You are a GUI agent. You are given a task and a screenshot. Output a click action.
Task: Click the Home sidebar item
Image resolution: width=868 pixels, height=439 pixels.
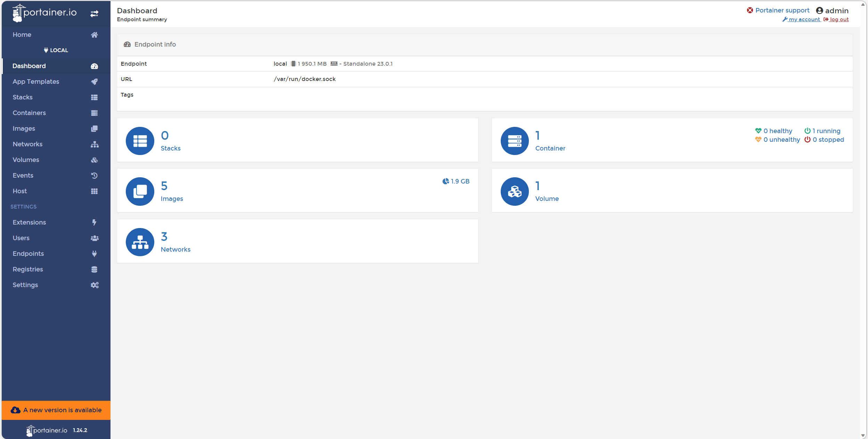point(22,35)
